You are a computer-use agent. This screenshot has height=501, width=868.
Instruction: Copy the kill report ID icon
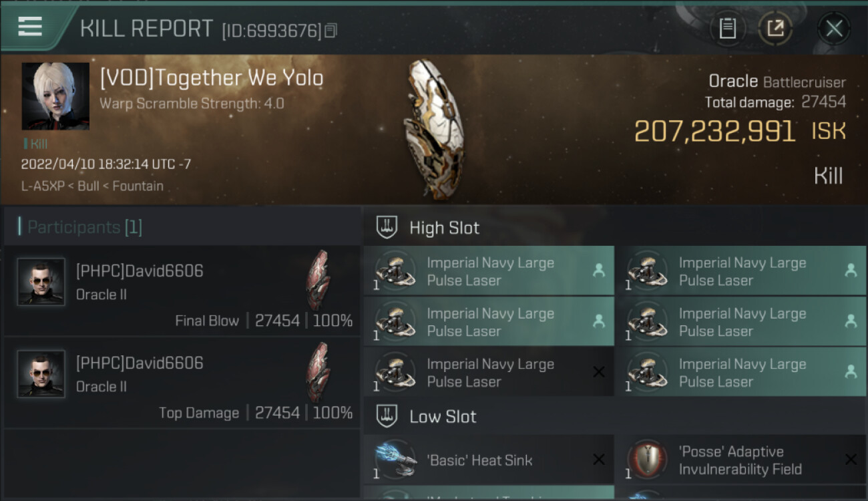click(331, 31)
